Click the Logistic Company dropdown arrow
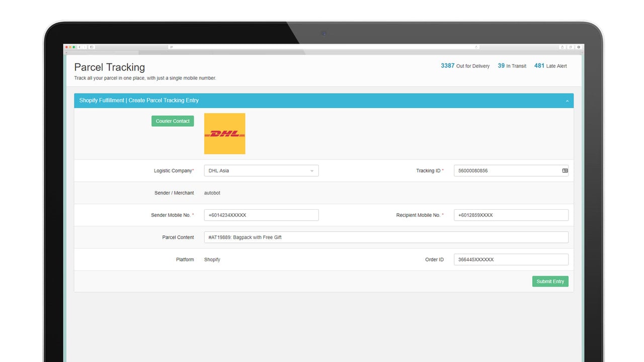Image resolution: width=644 pixels, height=362 pixels. [312, 171]
